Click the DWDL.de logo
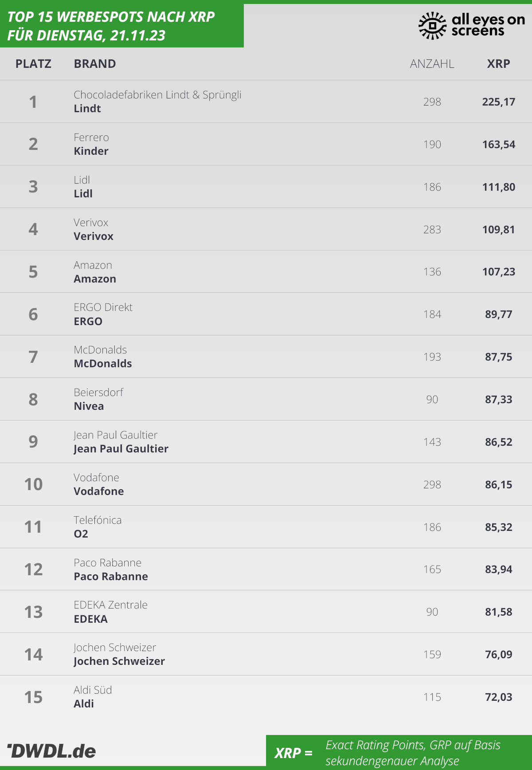Image resolution: width=532 pixels, height=770 pixels. point(52,751)
